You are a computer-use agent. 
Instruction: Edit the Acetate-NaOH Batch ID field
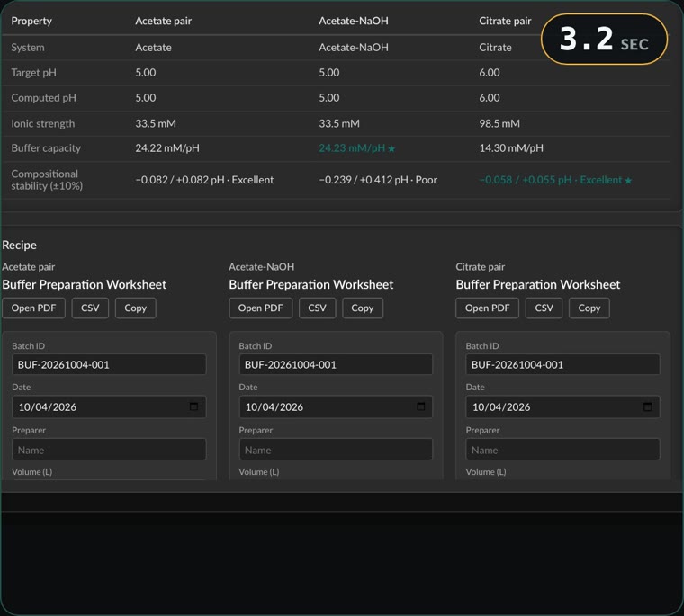[x=336, y=364]
